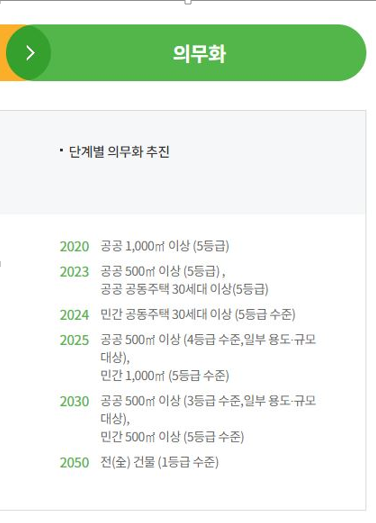This screenshot has height=523, width=376.
Task: Click 전(全) 건물 (1등급 수준) line
Action: tap(159, 462)
